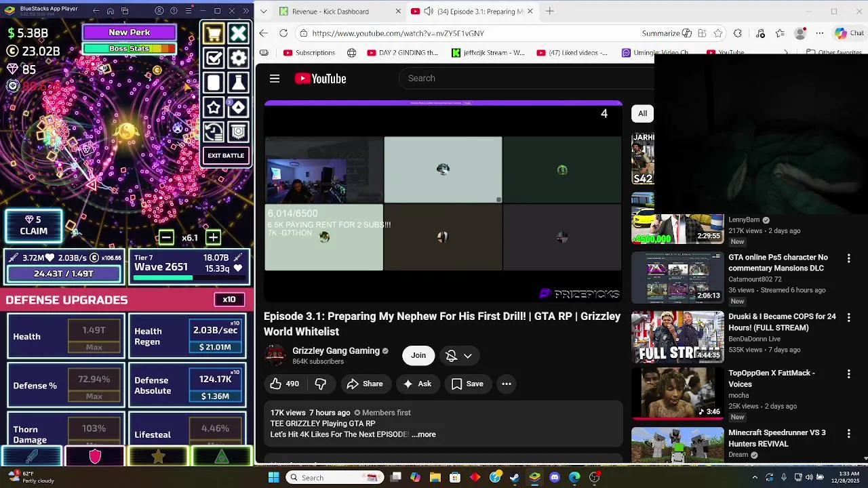Screen dimensions: 868x488
Task: Open the checklist tasks icon in game
Action: (214, 58)
